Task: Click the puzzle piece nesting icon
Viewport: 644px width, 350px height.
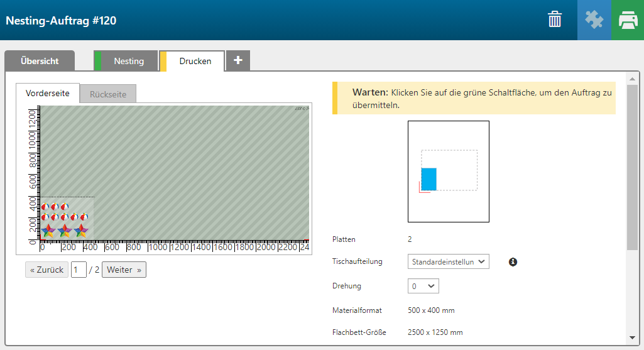Action: pos(594,20)
